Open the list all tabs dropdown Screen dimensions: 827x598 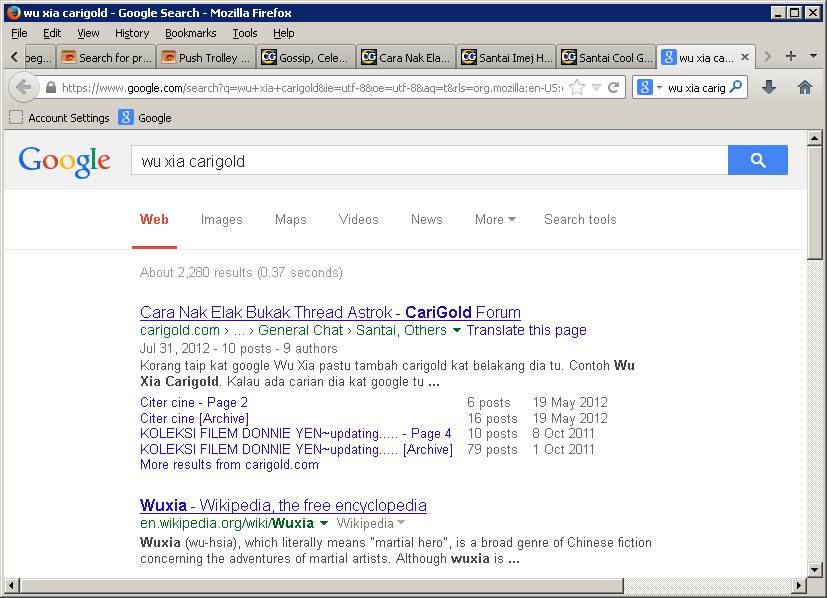tap(813, 56)
